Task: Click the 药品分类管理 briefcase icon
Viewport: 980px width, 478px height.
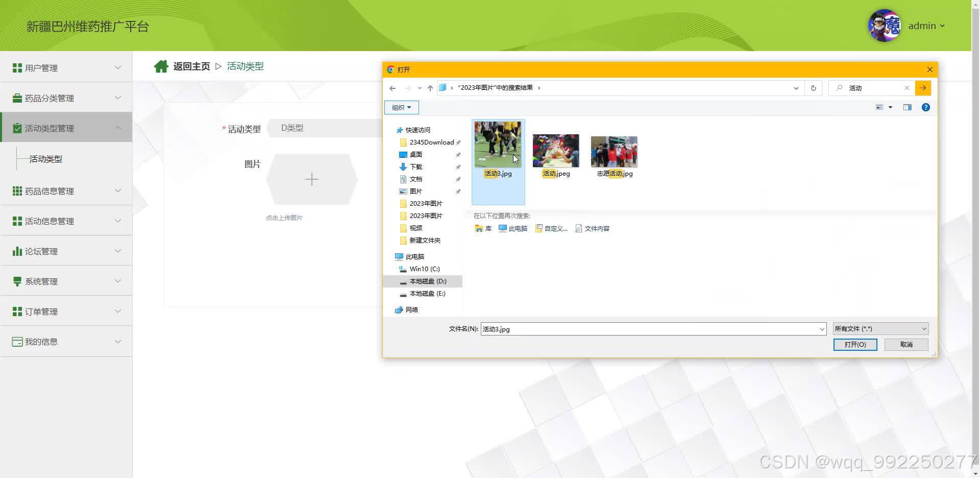Action: point(17,98)
